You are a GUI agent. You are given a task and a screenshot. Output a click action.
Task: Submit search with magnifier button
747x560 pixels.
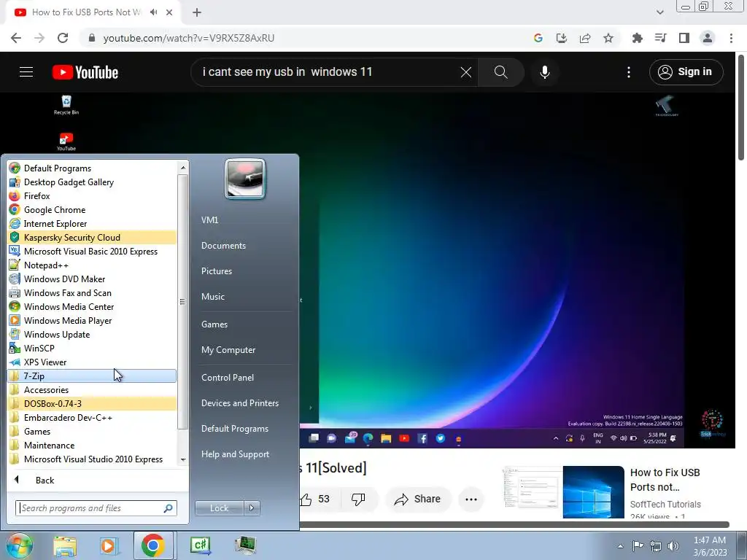[500, 72]
